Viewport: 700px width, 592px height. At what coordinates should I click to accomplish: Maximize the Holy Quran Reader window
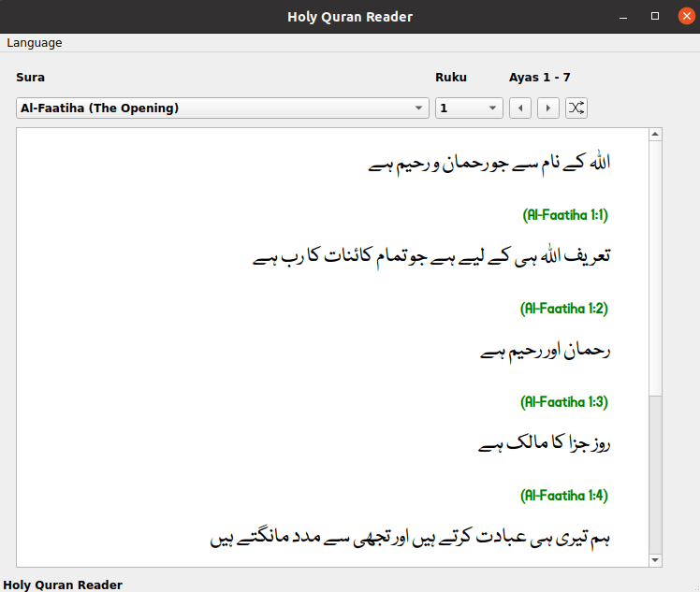[x=655, y=17]
